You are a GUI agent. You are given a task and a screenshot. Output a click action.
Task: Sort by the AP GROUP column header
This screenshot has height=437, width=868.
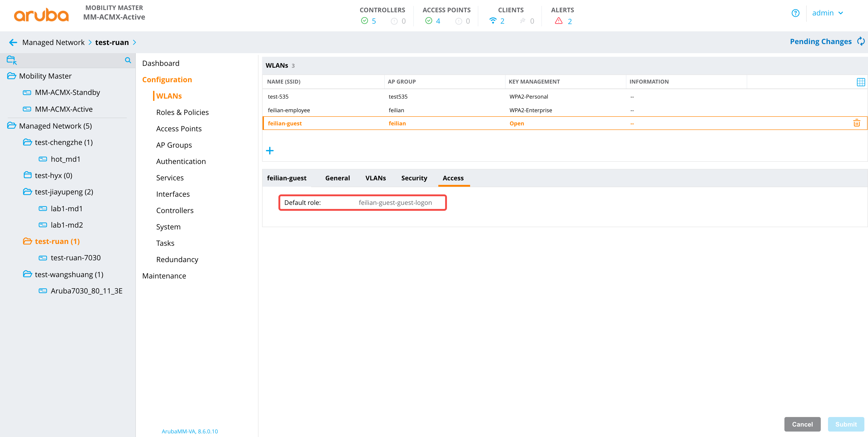pos(402,82)
